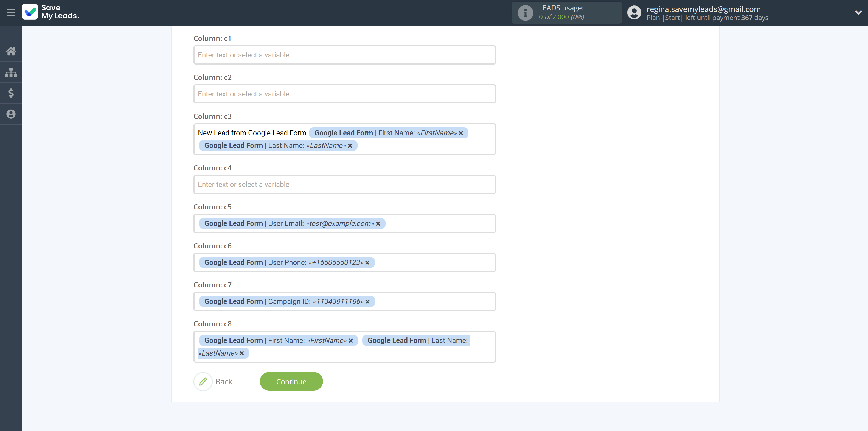Click the user avatar icon in header
Screen dimensions: 868x431
pos(634,12)
